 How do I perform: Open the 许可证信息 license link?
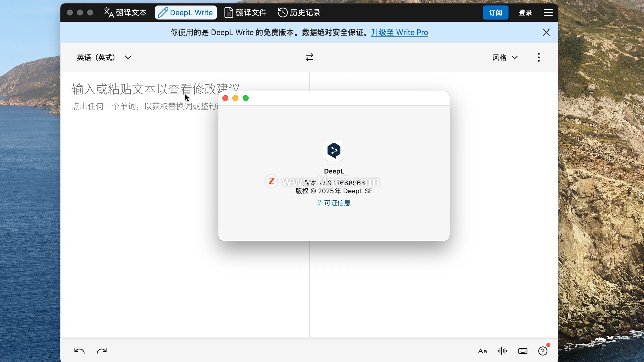click(334, 203)
